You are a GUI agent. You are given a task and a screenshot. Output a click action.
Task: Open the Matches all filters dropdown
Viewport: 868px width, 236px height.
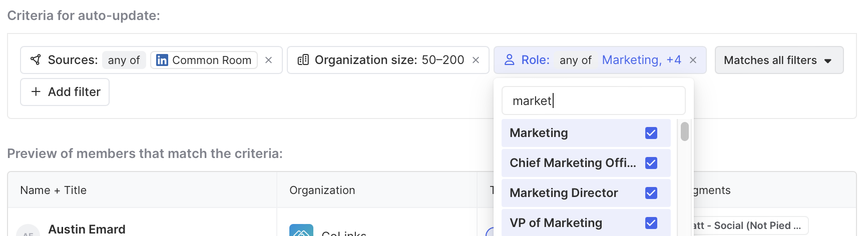pyautogui.click(x=778, y=60)
